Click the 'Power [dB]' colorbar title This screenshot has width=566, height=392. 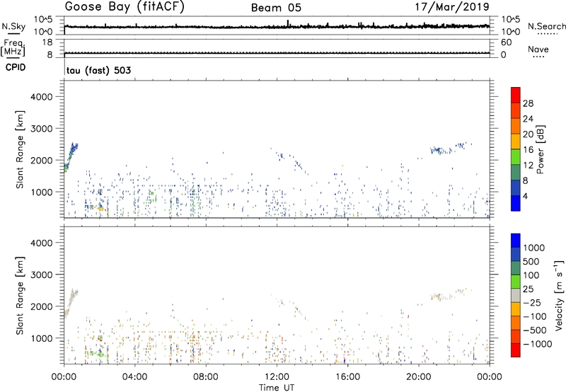(540, 149)
